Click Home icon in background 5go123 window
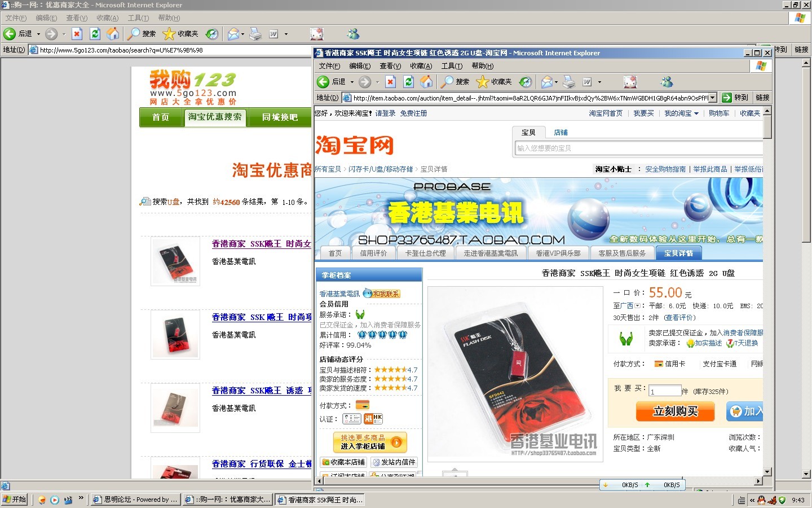This screenshot has width=812, height=508. pos(113,34)
